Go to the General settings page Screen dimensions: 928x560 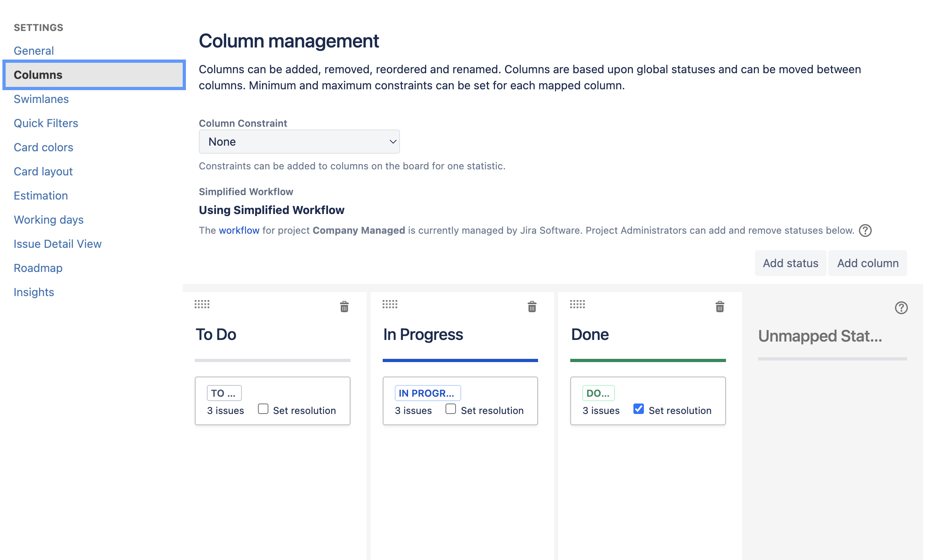[x=34, y=51]
